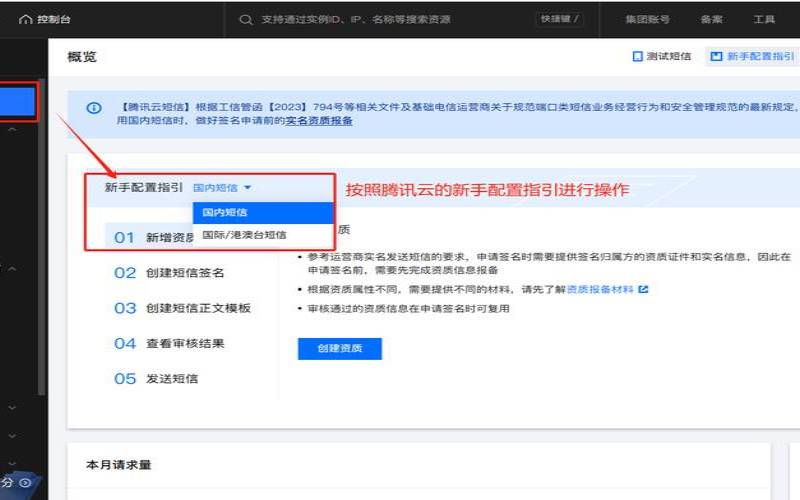Click the 新手配置指引 book icon at top right
Viewport: 800px width, 500px height.
[x=717, y=56]
